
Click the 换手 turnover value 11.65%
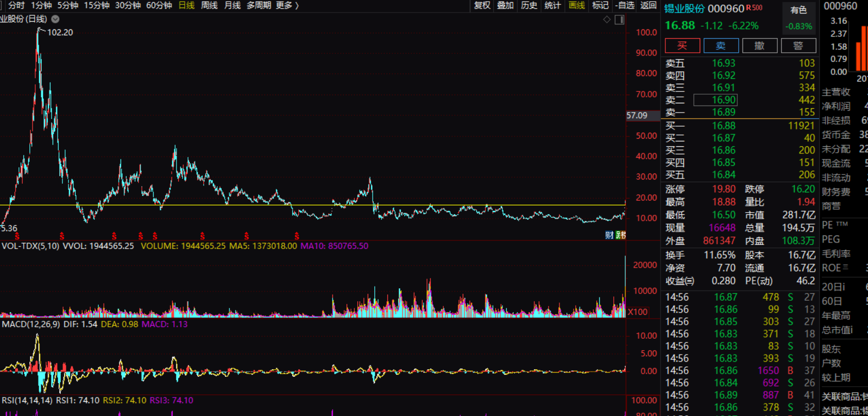(x=720, y=255)
